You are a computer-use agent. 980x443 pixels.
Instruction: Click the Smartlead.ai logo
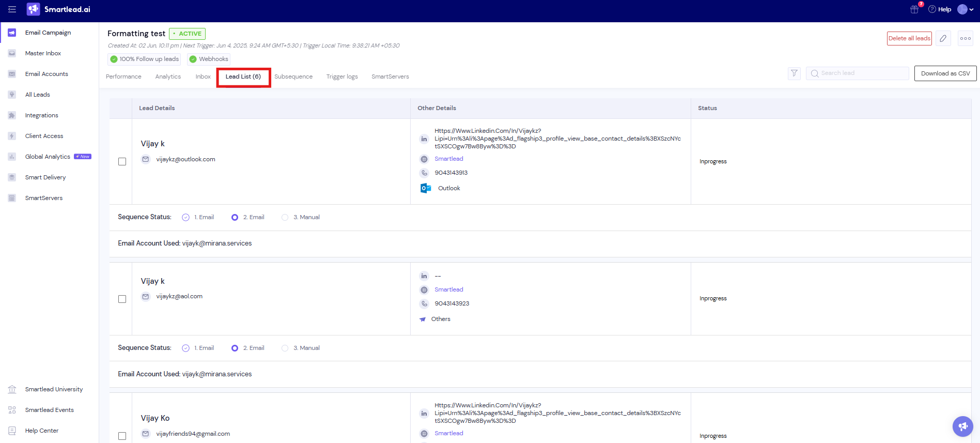(x=58, y=9)
